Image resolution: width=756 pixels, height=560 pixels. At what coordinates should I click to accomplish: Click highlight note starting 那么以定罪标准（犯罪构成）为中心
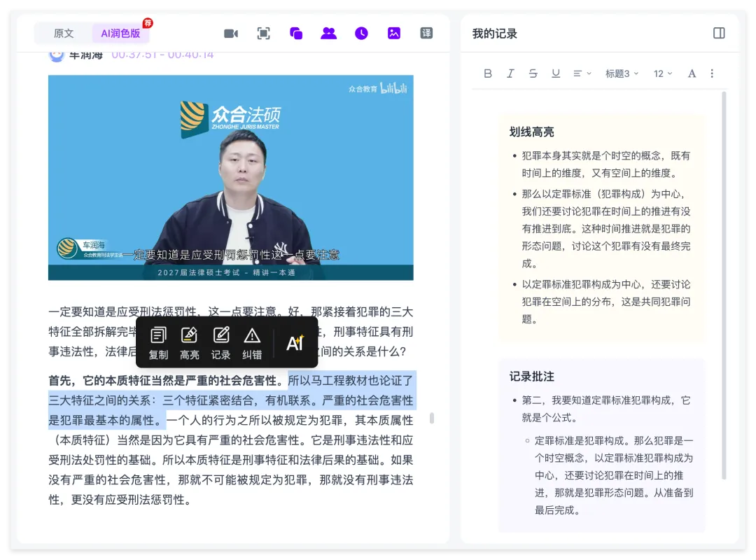pos(605,229)
